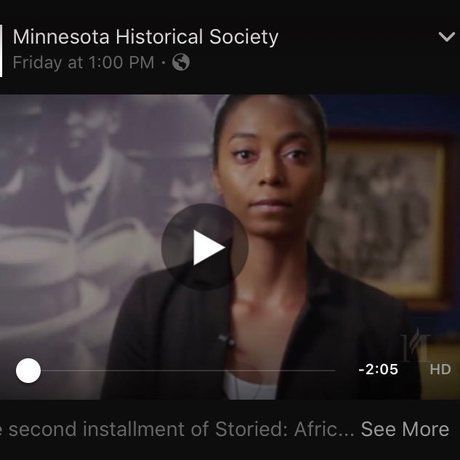Jump near the end of progress track
Image resolution: width=460 pixels, height=460 pixels.
pos(327,370)
